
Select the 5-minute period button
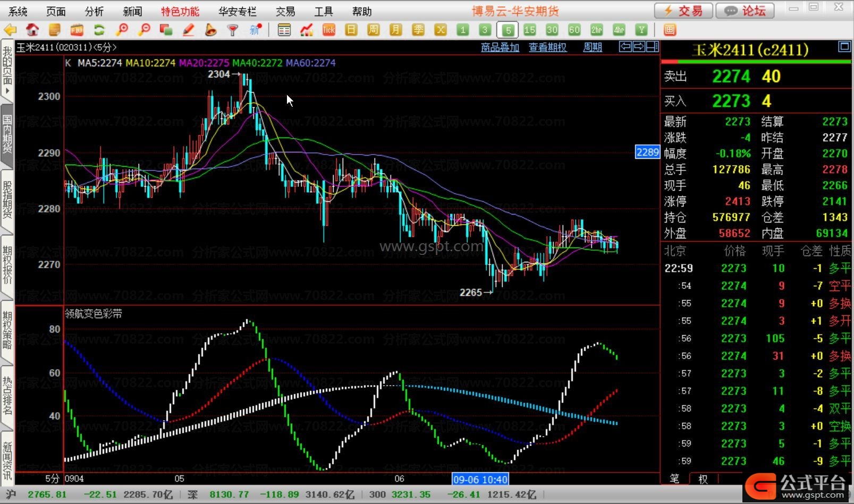pos(508,30)
